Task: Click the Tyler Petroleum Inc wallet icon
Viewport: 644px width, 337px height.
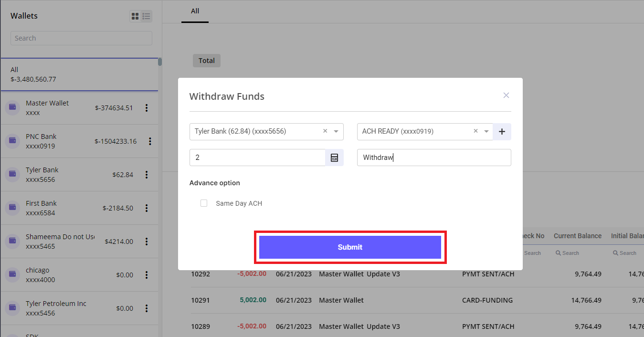Action: [x=12, y=308]
